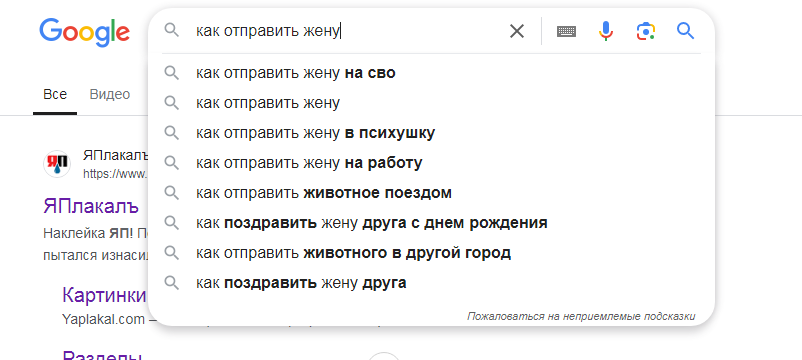The width and height of the screenshot is (802, 360).
Task: Choose the suggestion 'как отправить животное поездом'
Action: 431,193
